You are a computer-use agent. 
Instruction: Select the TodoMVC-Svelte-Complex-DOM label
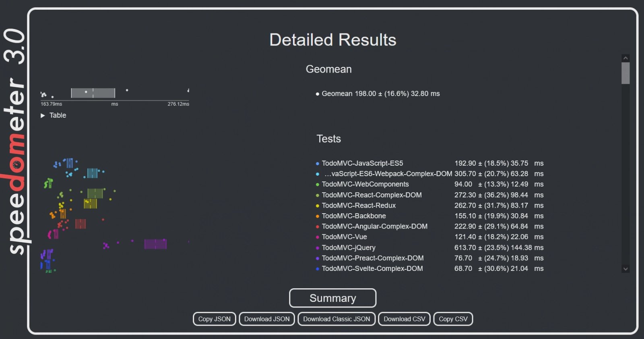pos(372,268)
